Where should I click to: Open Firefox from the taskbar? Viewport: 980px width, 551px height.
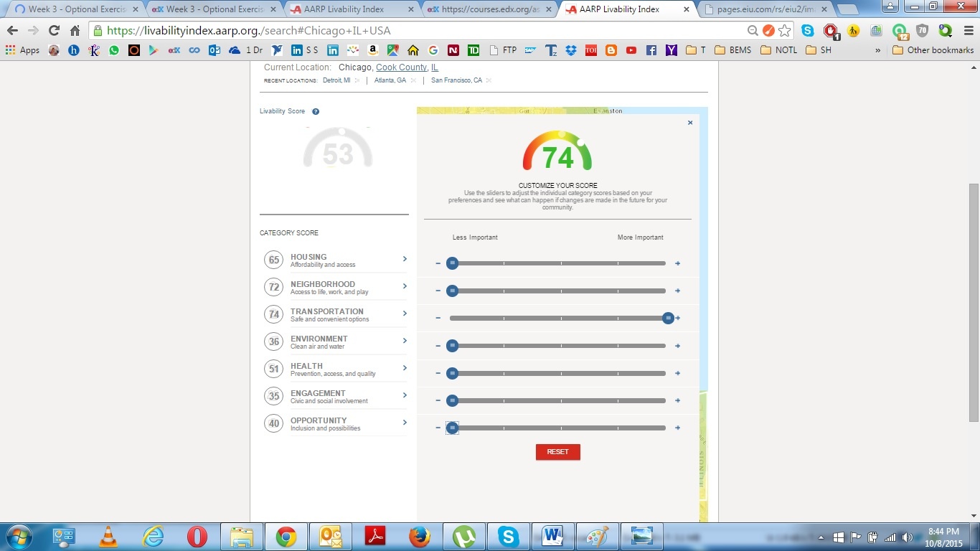pyautogui.click(x=420, y=537)
